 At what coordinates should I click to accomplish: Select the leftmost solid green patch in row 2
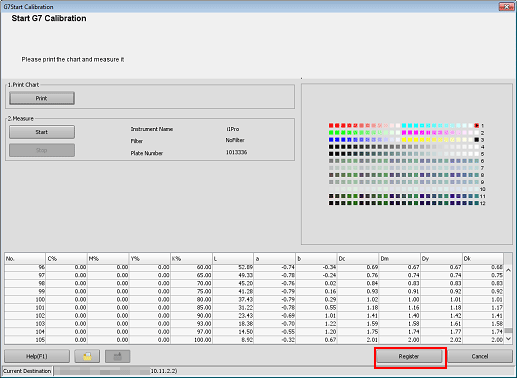click(331, 133)
